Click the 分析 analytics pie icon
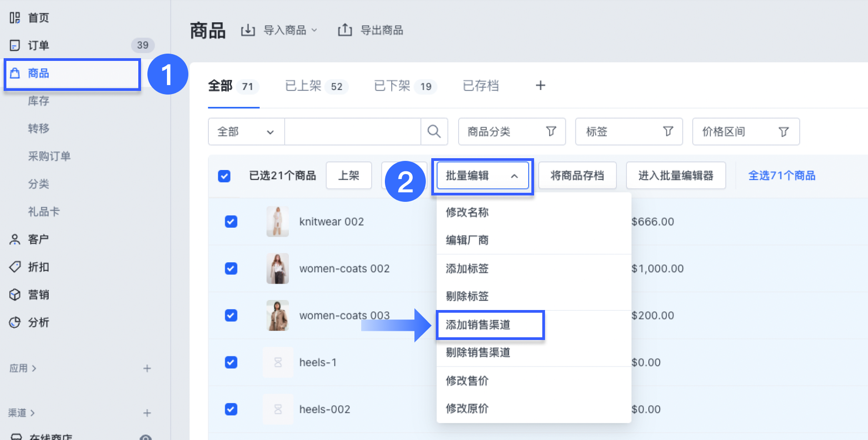Image resolution: width=868 pixels, height=440 pixels. [15, 322]
